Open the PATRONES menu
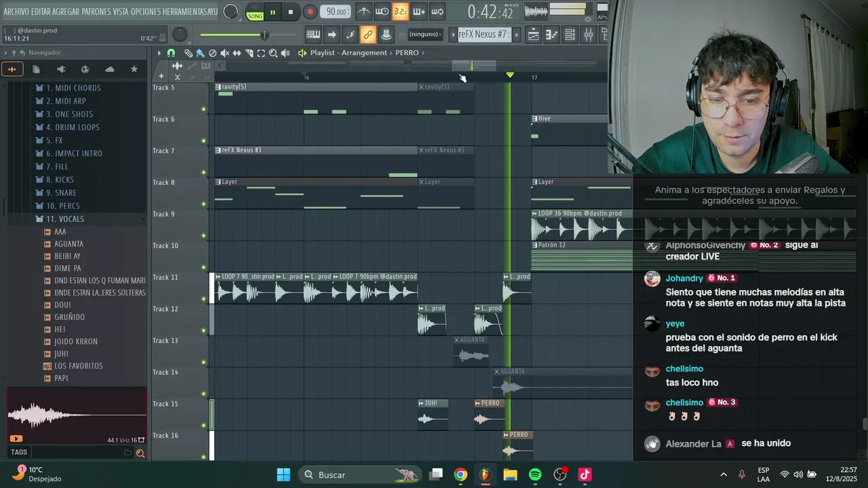 coord(96,12)
